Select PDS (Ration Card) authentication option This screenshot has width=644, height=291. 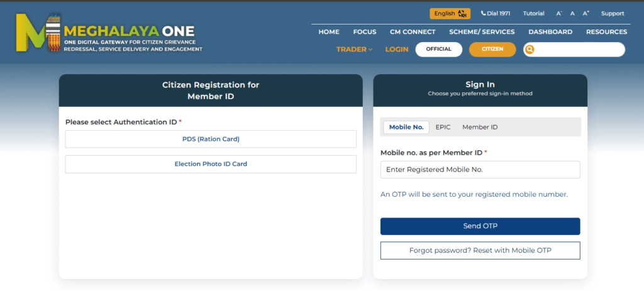point(211,139)
